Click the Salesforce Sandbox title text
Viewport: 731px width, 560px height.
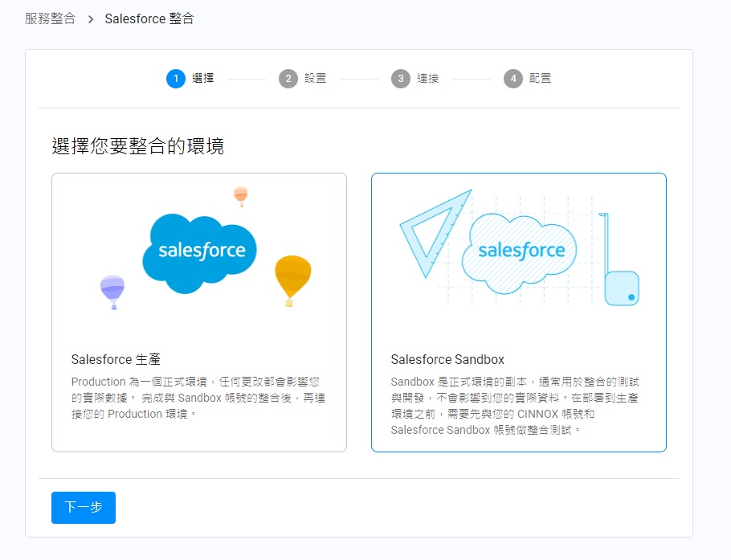[447, 359]
